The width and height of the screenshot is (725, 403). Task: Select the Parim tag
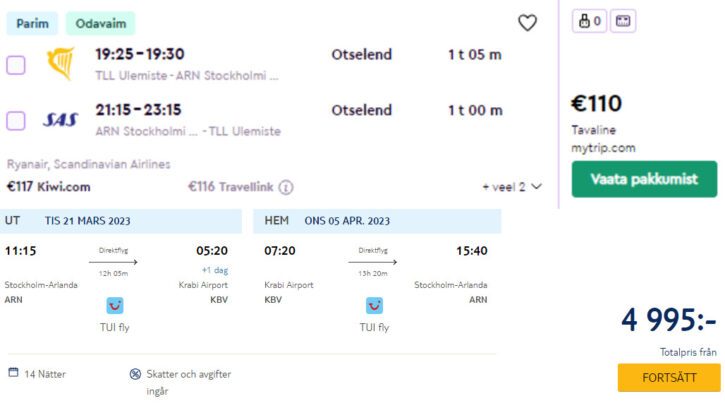pyautogui.click(x=32, y=23)
